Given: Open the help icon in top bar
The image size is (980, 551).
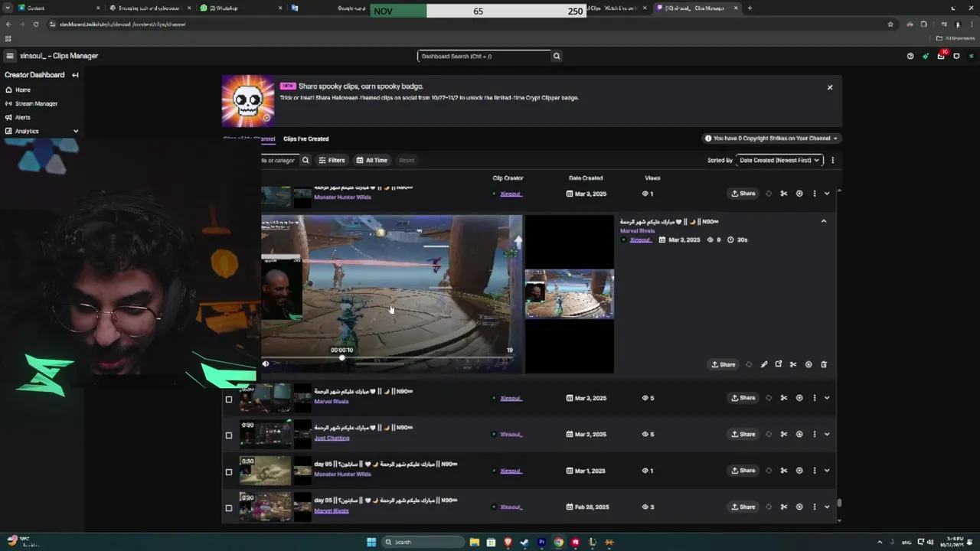Looking at the screenshot, I should pos(910,56).
